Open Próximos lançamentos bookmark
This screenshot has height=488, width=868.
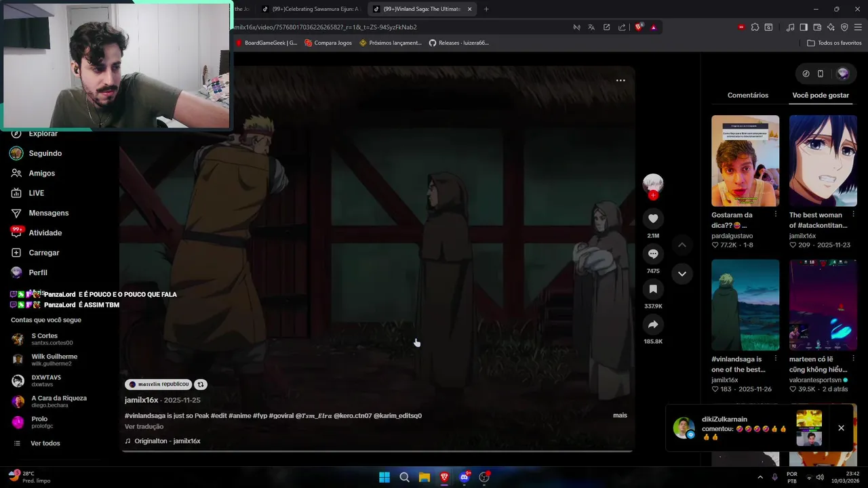pyautogui.click(x=391, y=43)
